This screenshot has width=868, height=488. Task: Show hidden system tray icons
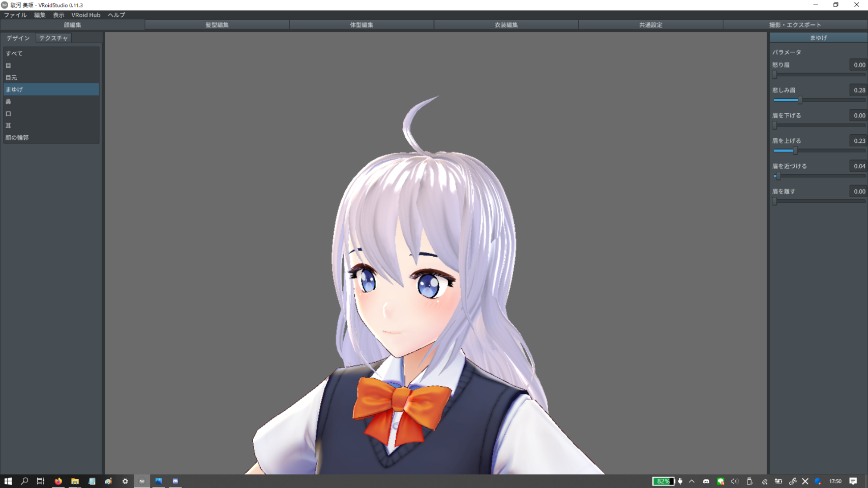(692, 481)
